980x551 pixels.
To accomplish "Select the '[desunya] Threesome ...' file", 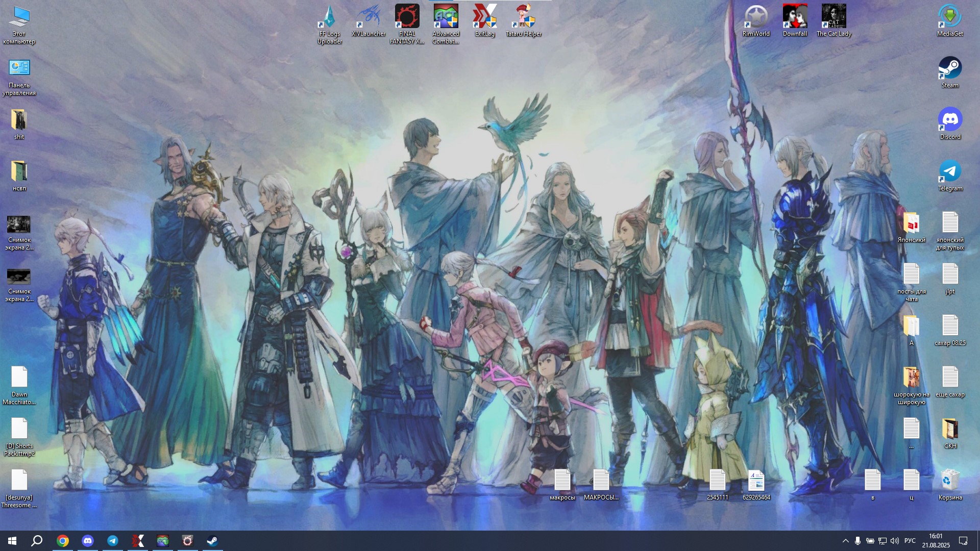I will click(x=19, y=489).
